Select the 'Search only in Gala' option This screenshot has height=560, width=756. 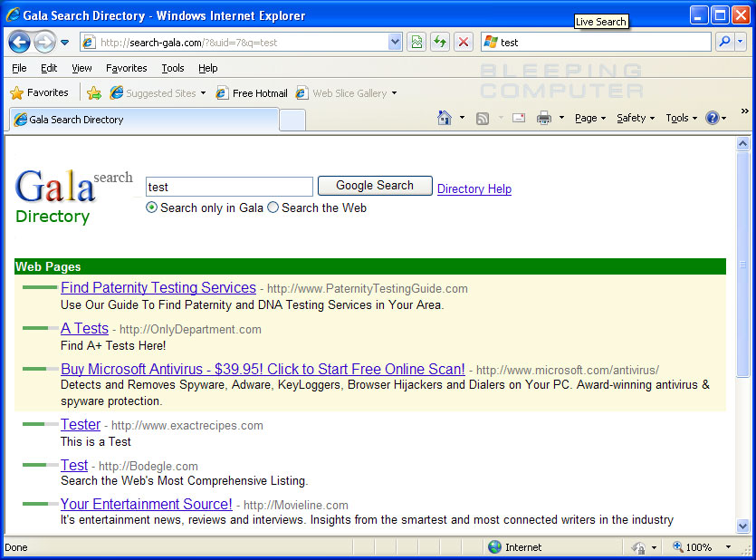pyautogui.click(x=152, y=208)
